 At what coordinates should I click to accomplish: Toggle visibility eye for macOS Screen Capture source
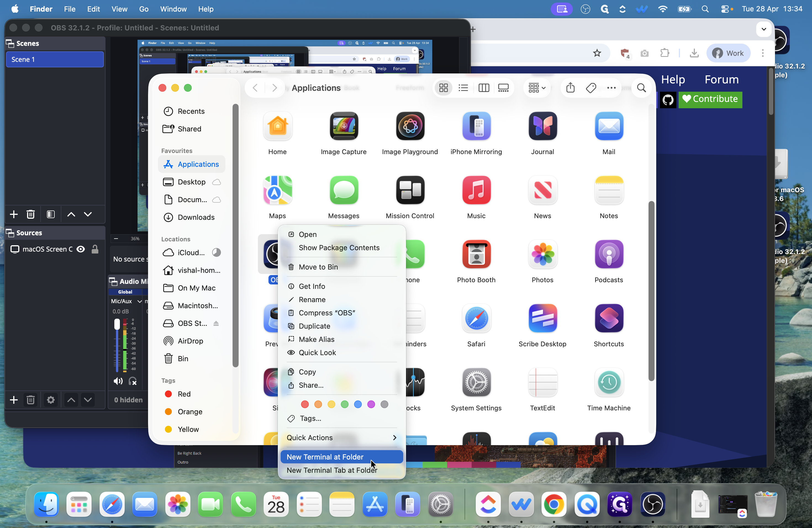point(81,249)
